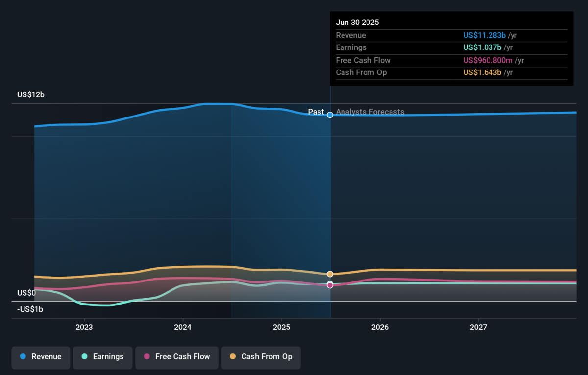Viewport: 588px width, 375px height.
Task: Select the Revenue data point marker on chart
Action: [330, 115]
